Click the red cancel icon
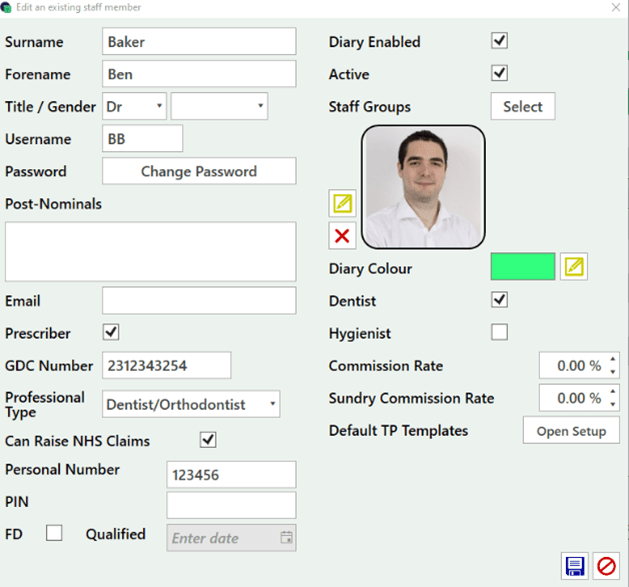This screenshot has width=629, height=587. click(605, 566)
